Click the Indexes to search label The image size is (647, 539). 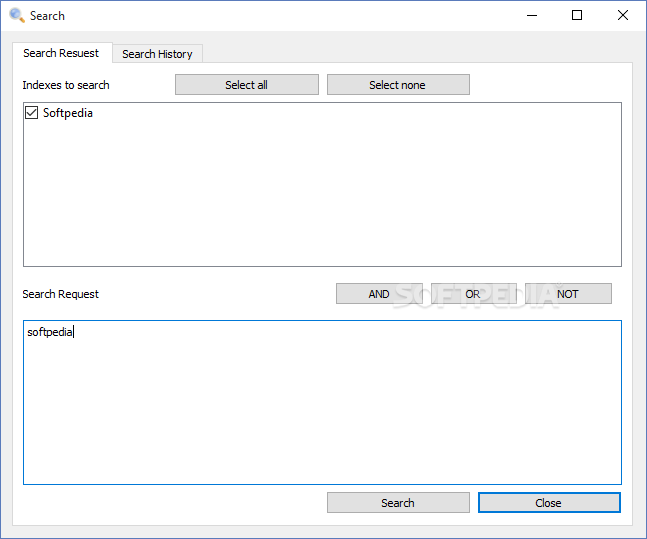[66, 85]
